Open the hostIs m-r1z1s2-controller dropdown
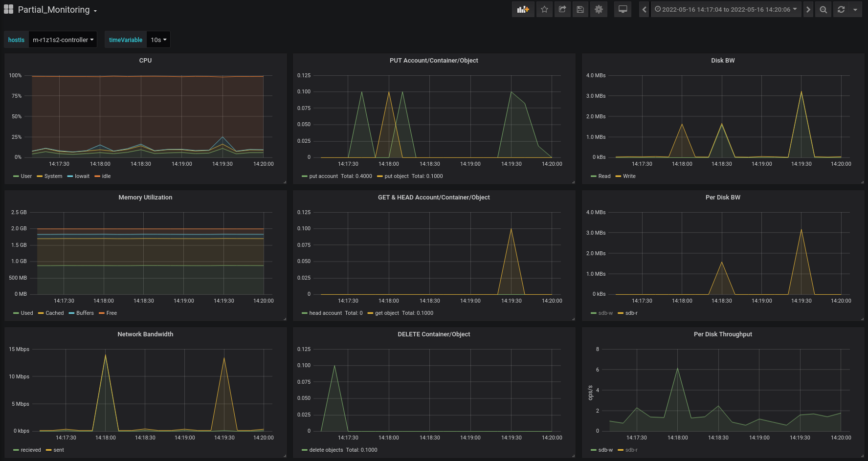The width and height of the screenshot is (868, 461). click(x=63, y=40)
